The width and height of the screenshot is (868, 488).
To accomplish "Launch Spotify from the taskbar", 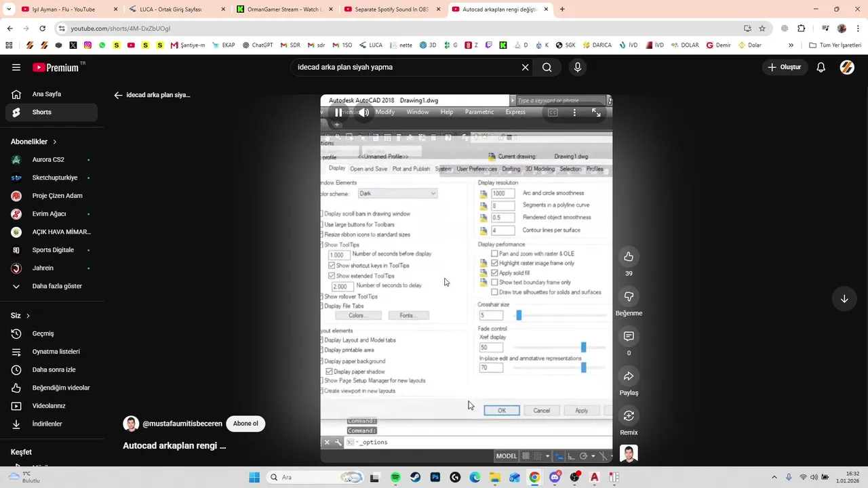I will click(396, 477).
